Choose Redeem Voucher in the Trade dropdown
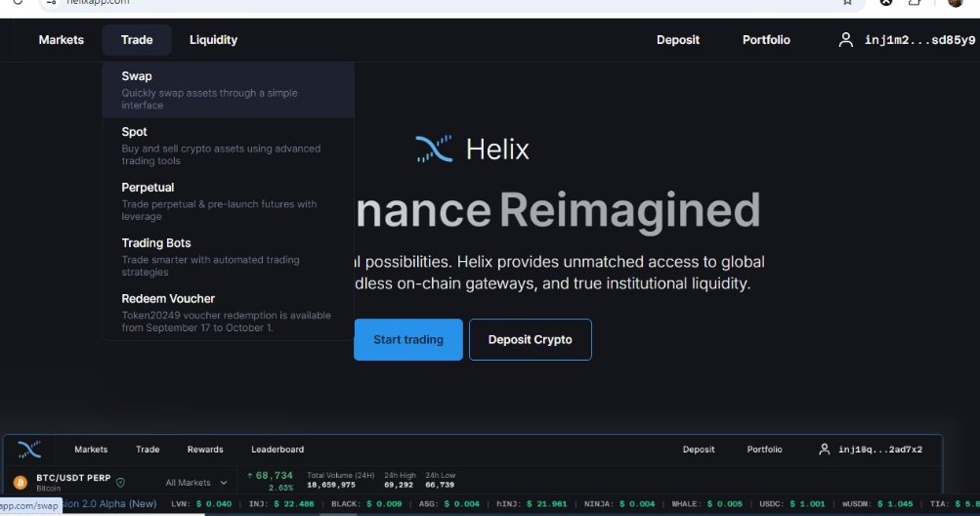This screenshot has height=516, width=980. [x=228, y=313]
